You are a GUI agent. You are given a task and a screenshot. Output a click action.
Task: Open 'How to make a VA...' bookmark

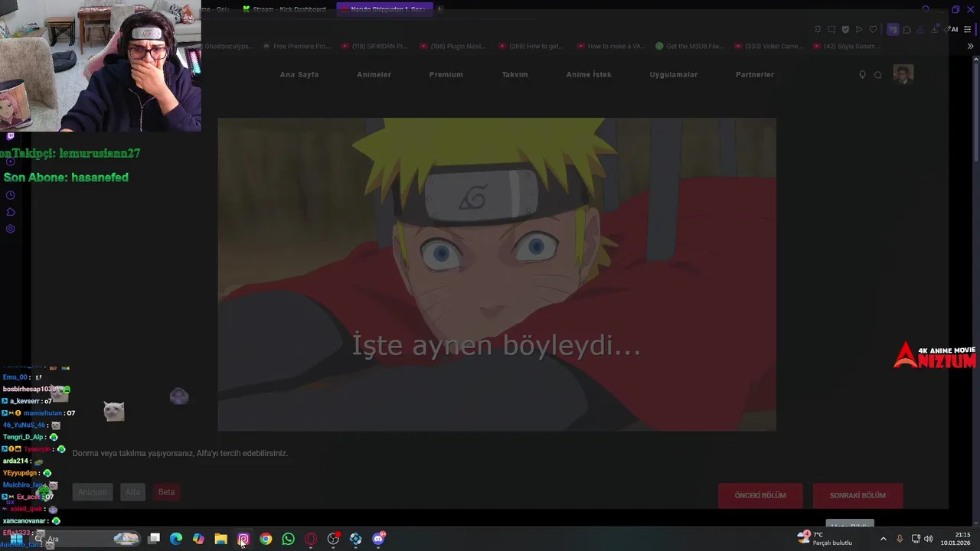point(610,46)
